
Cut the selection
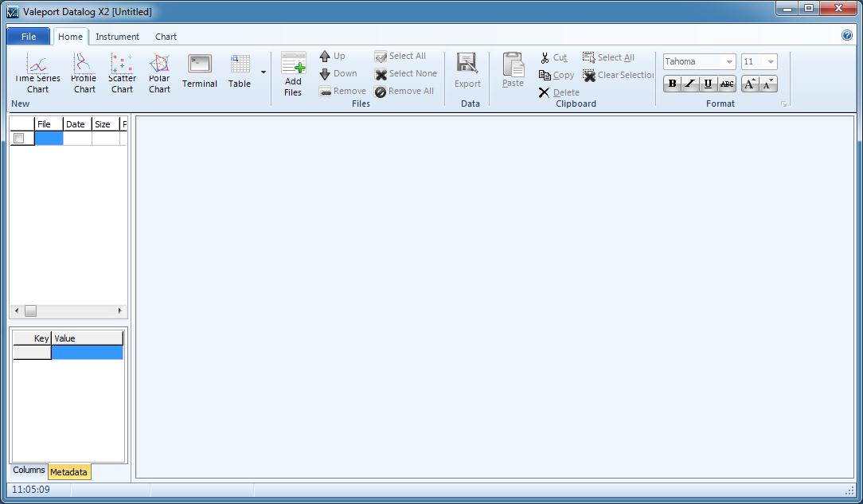coord(553,58)
